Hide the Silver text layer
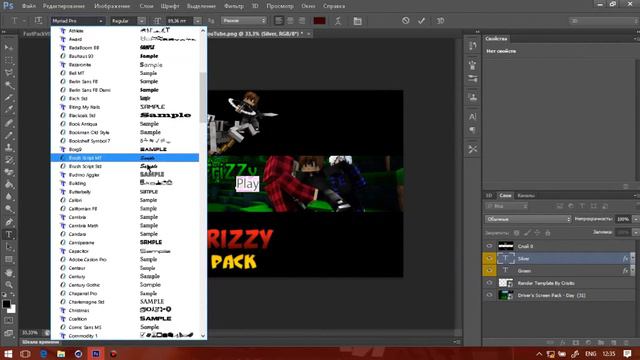This screenshot has height=360, width=640. [x=489, y=258]
